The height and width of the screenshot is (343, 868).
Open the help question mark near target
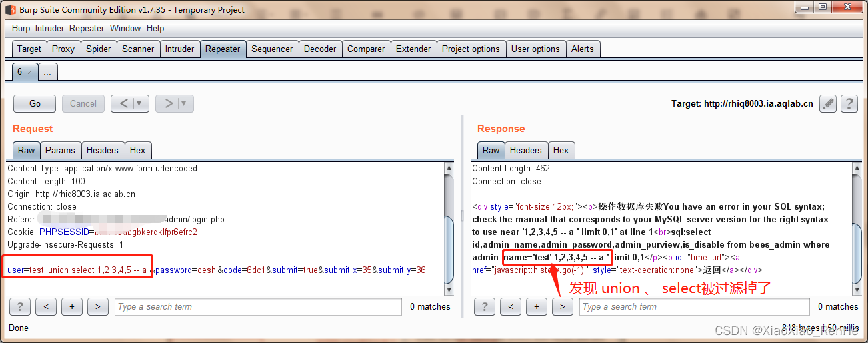pos(849,104)
